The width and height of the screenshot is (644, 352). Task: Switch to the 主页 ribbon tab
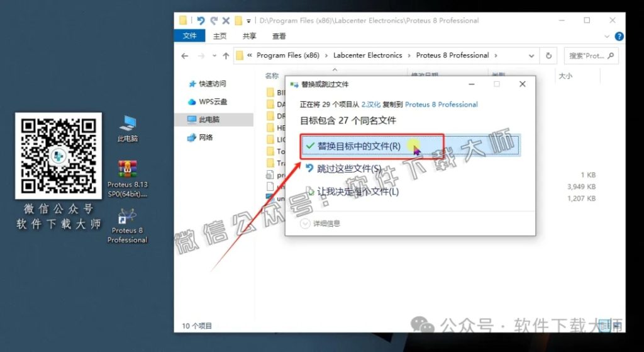tap(219, 36)
